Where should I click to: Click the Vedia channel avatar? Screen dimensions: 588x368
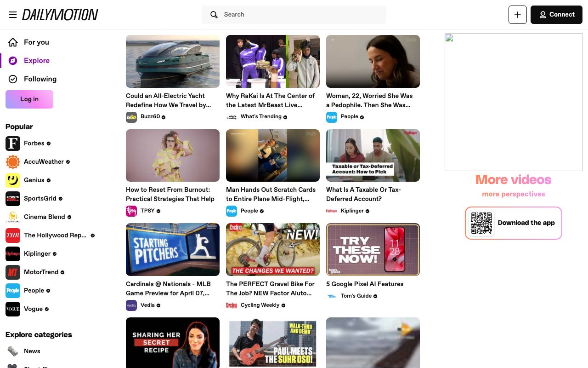[x=131, y=305]
